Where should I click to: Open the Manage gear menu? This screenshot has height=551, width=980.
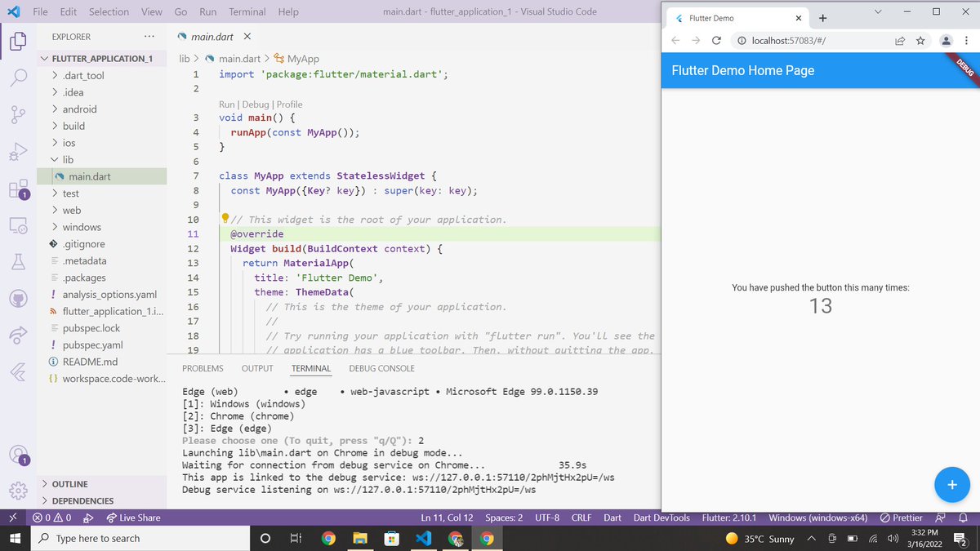tap(18, 491)
